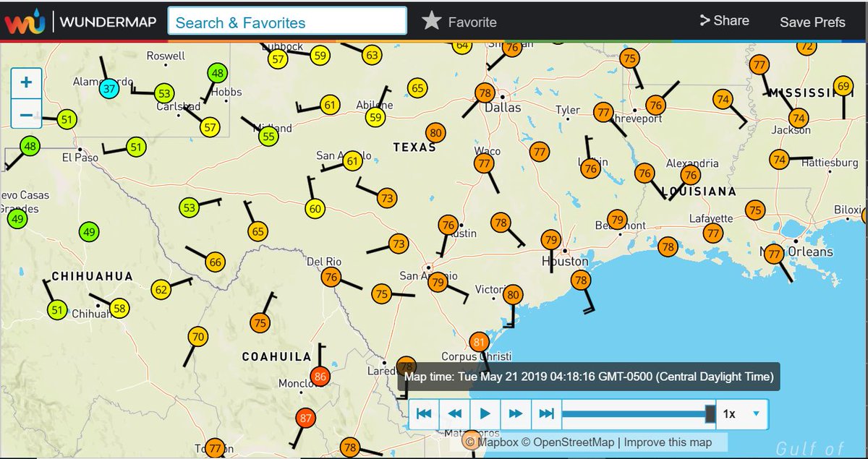Select the 55 station at Midland
The height and width of the screenshot is (459, 868).
(x=268, y=136)
